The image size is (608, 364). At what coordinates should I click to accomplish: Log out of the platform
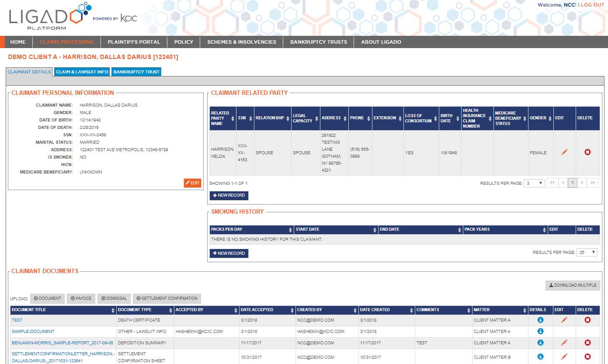592,5
